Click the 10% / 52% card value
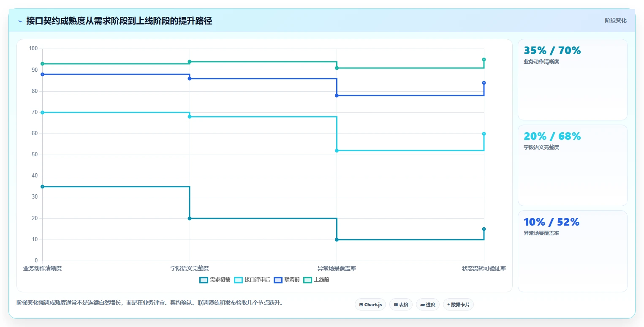 tap(552, 222)
